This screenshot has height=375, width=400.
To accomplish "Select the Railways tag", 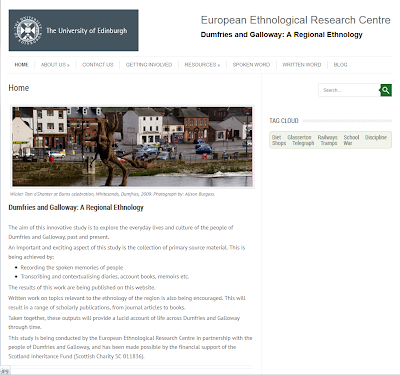I will tap(327, 137).
